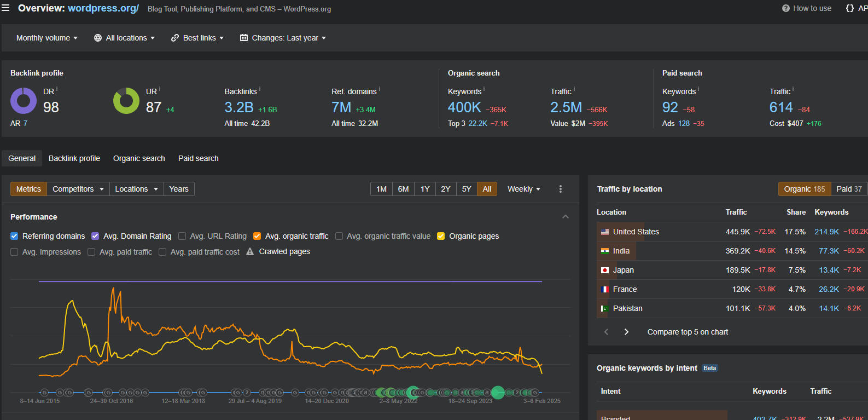Click the India flag icon

pos(605,251)
